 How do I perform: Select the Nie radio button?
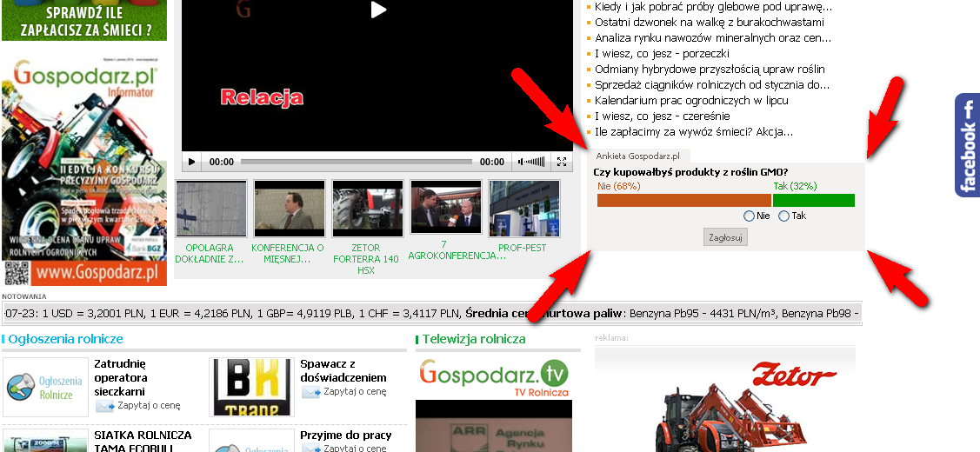tap(749, 216)
